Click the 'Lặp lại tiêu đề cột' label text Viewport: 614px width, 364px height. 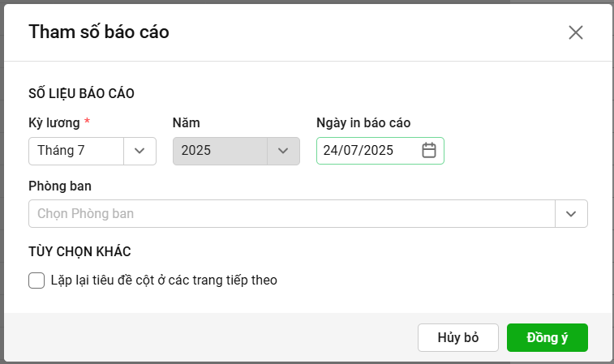164,280
